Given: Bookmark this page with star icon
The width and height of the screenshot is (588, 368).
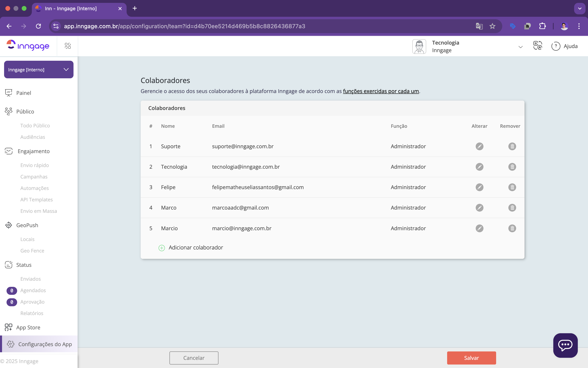Looking at the screenshot, I should pos(492,26).
